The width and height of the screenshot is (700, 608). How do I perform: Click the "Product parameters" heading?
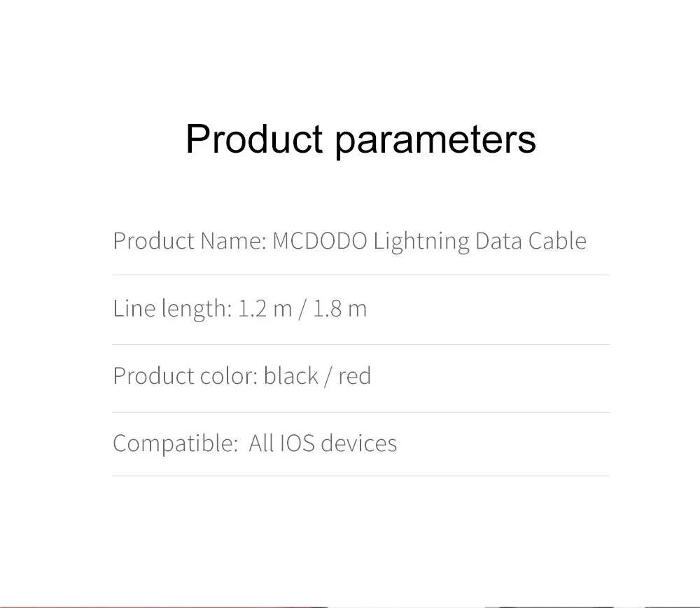tap(360, 139)
